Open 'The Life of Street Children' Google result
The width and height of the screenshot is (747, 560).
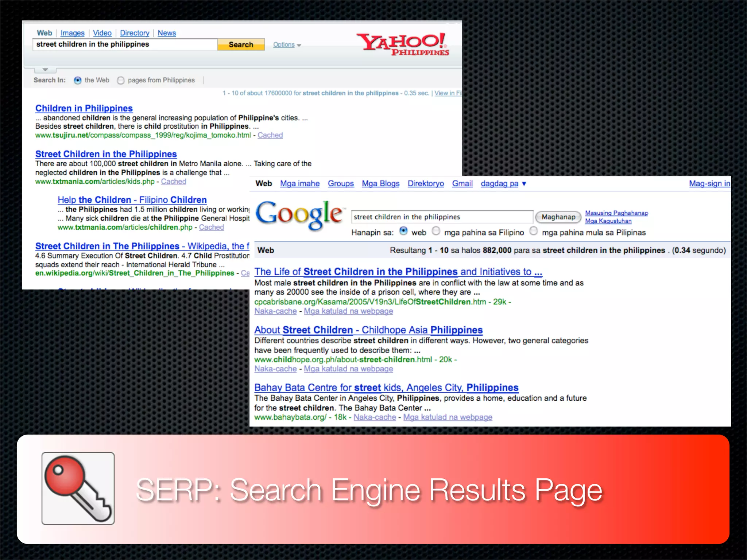click(x=398, y=272)
